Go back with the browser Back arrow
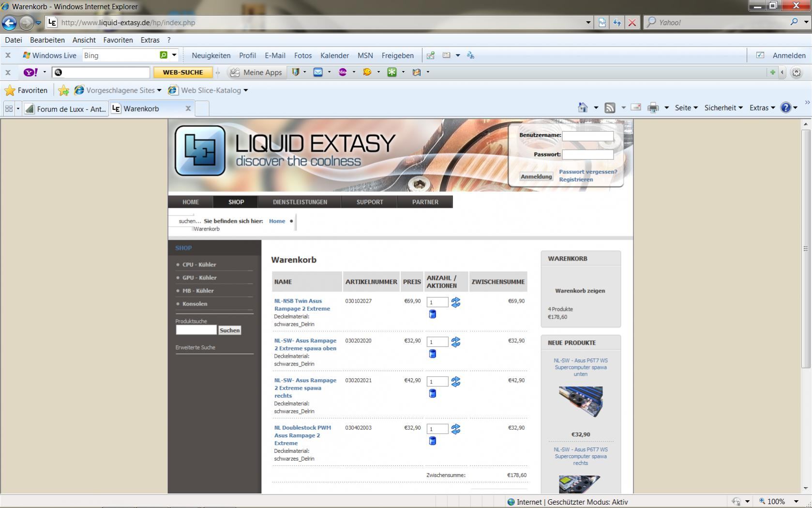812x508 pixels. tap(9, 22)
